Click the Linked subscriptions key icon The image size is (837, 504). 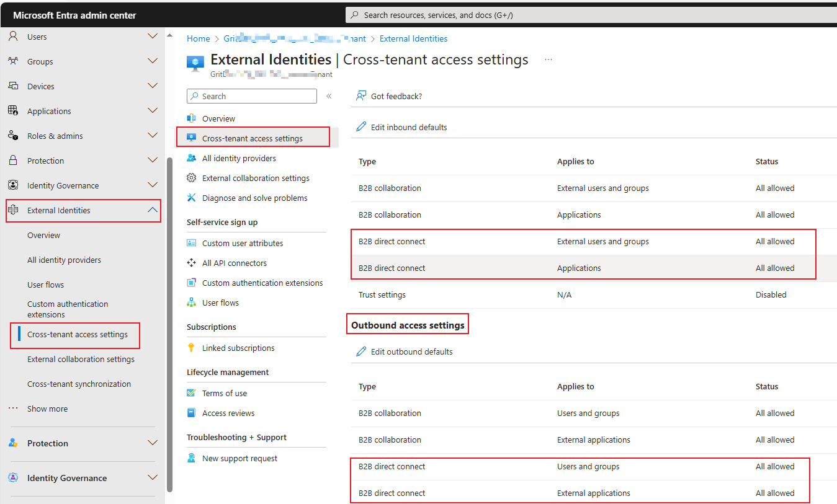[192, 348]
